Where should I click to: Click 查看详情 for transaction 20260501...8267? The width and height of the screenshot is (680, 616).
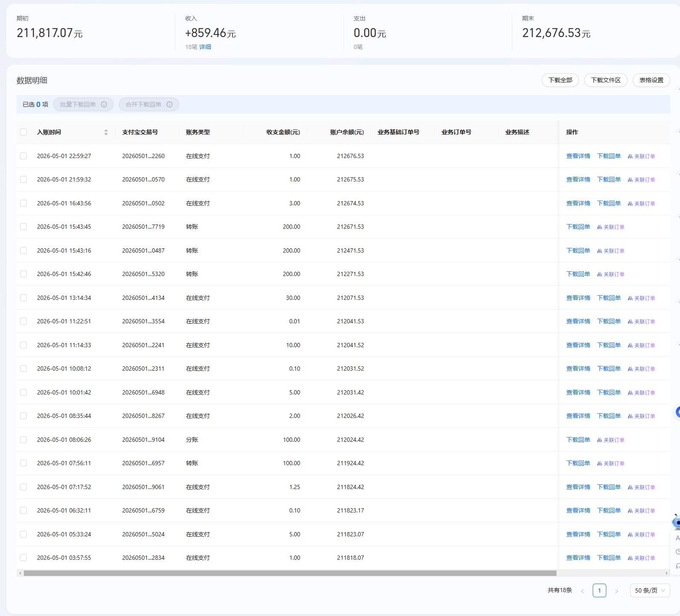pos(578,416)
